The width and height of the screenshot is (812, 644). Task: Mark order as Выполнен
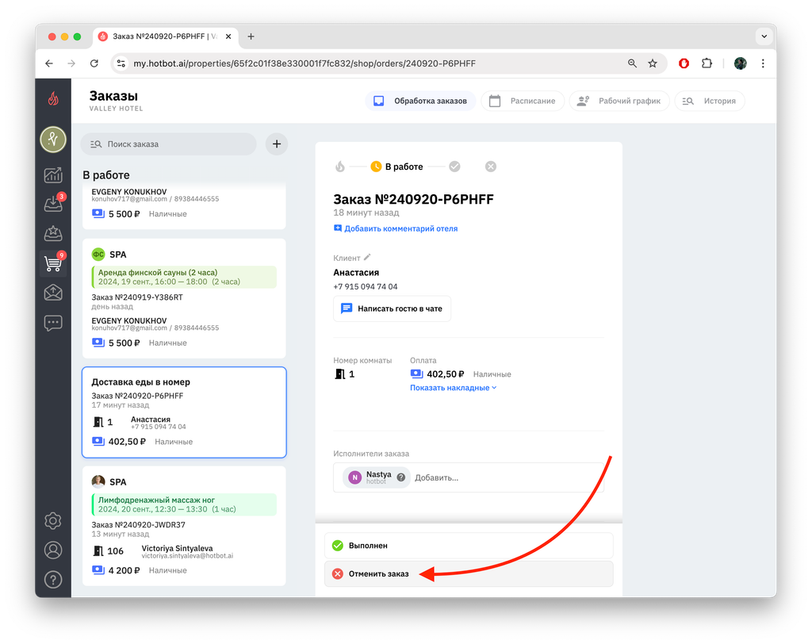(469, 546)
